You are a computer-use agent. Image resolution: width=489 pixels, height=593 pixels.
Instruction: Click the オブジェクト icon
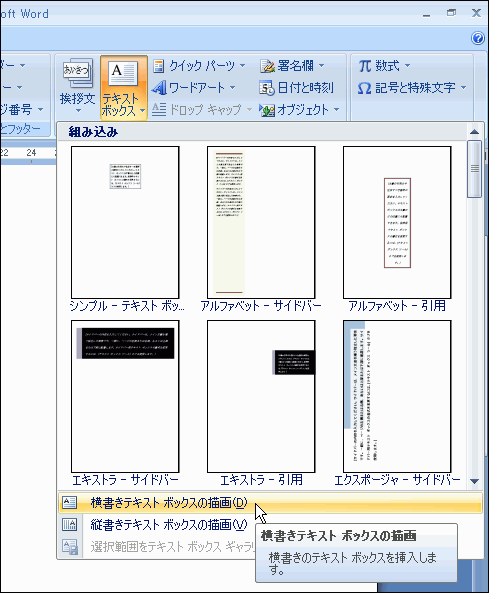[267, 110]
